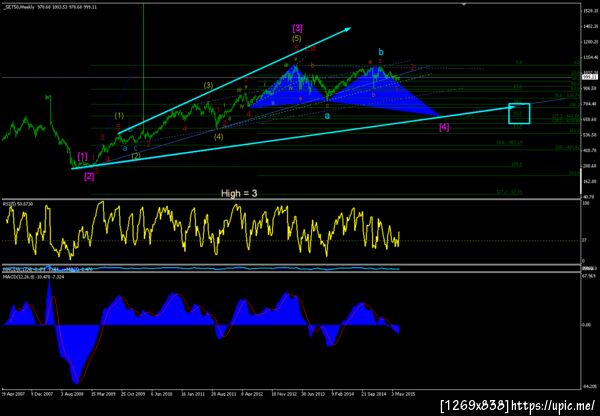Click the '15 Mar 2009' date label

click(x=102, y=393)
